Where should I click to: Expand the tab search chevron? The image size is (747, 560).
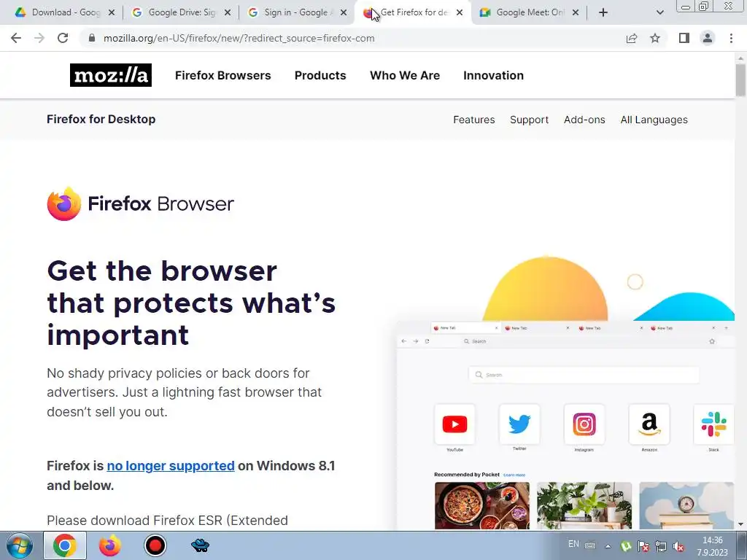click(x=659, y=13)
